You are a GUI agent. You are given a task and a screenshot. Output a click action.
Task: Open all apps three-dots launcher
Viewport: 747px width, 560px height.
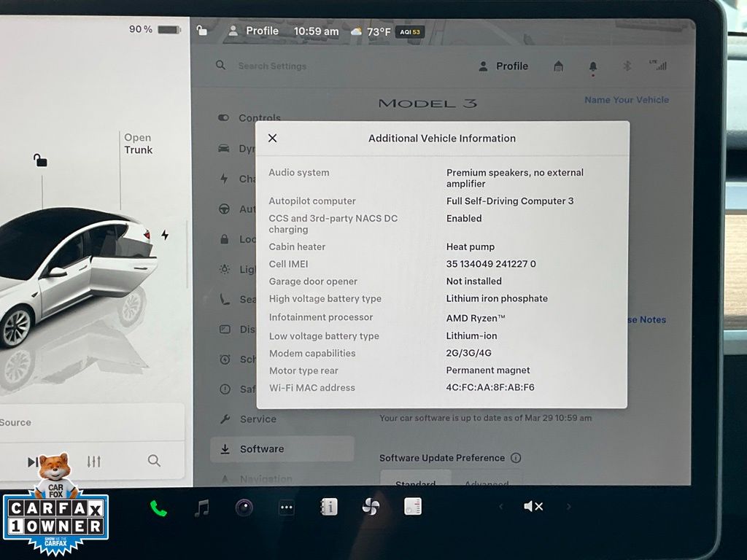pyautogui.click(x=287, y=508)
